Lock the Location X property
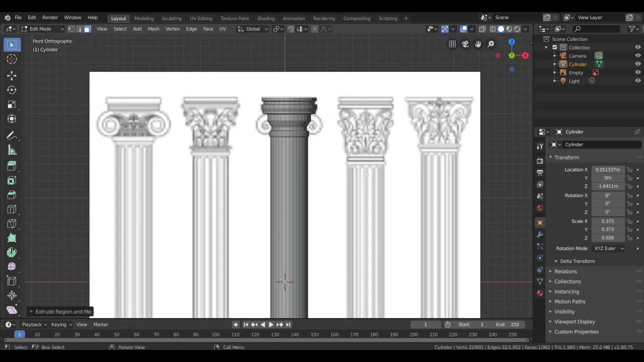Viewport: 644px width, 362px height. click(x=629, y=170)
